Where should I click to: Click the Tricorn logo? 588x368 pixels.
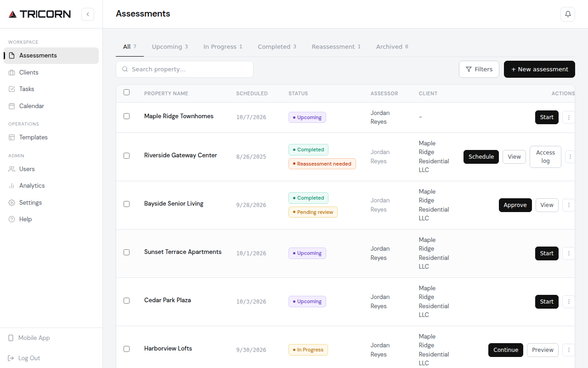40,14
